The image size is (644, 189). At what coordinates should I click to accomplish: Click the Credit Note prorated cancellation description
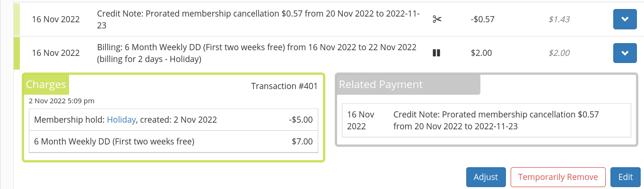pos(259,19)
